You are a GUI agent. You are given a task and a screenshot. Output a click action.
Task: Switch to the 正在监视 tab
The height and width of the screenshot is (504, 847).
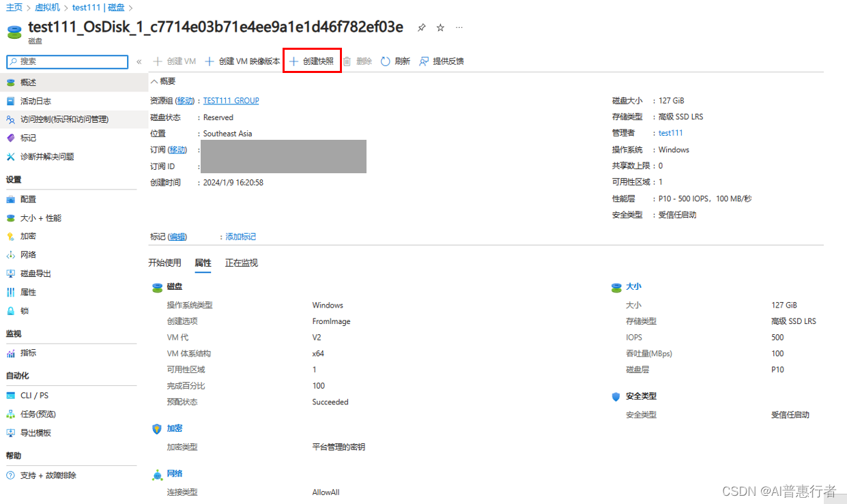pos(242,263)
